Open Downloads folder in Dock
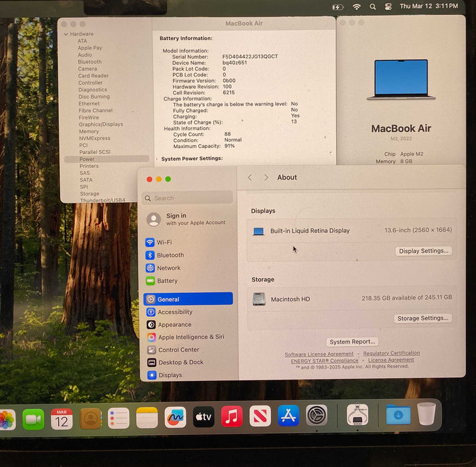This screenshot has width=476, height=467. click(x=399, y=414)
